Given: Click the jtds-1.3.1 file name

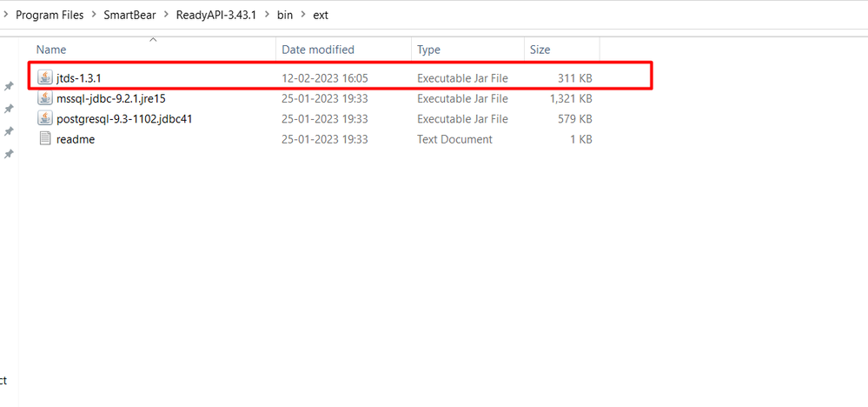Looking at the screenshot, I should coord(78,78).
